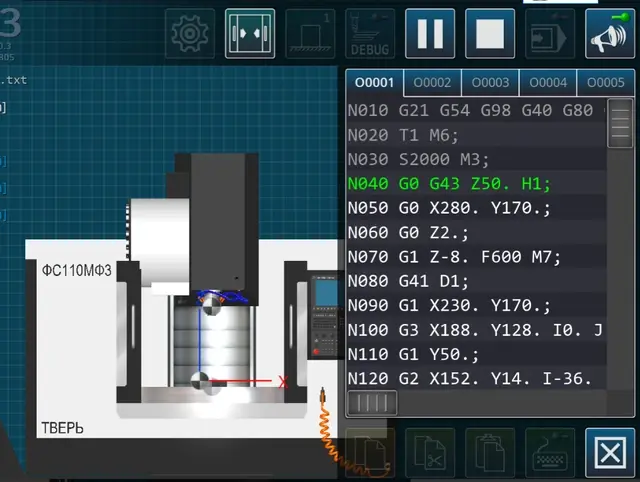The height and width of the screenshot is (482, 640).
Task: Toggle sound with the megaphone icon
Action: pyautogui.click(x=610, y=34)
